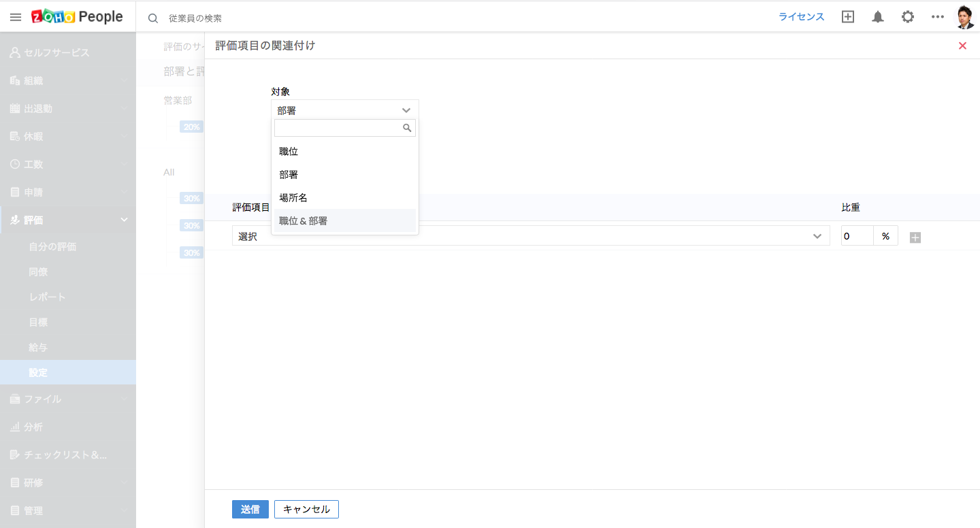Select 場所名 from the 対象 list
Viewport: 980px width, 528px height.
tap(345, 197)
